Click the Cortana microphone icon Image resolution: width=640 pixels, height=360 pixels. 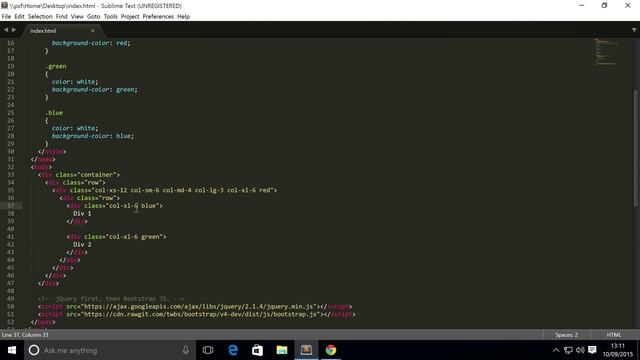(x=185, y=350)
